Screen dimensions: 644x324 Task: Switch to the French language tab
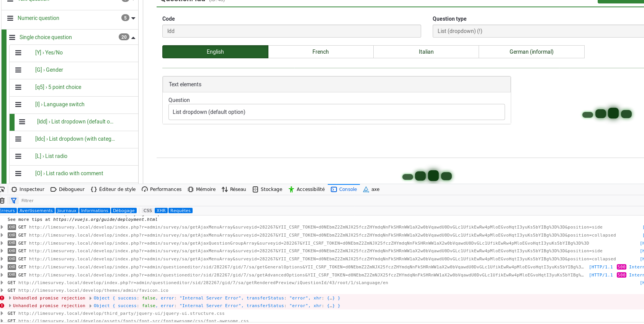click(x=320, y=52)
